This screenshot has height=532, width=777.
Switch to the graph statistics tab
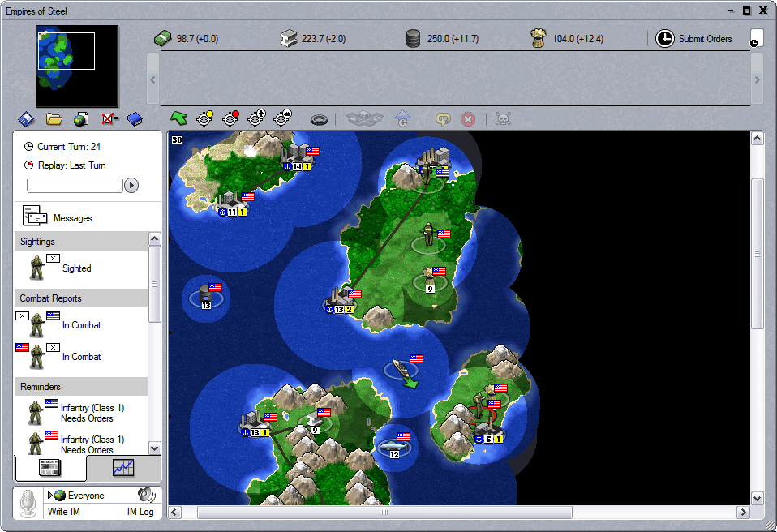[x=123, y=467]
